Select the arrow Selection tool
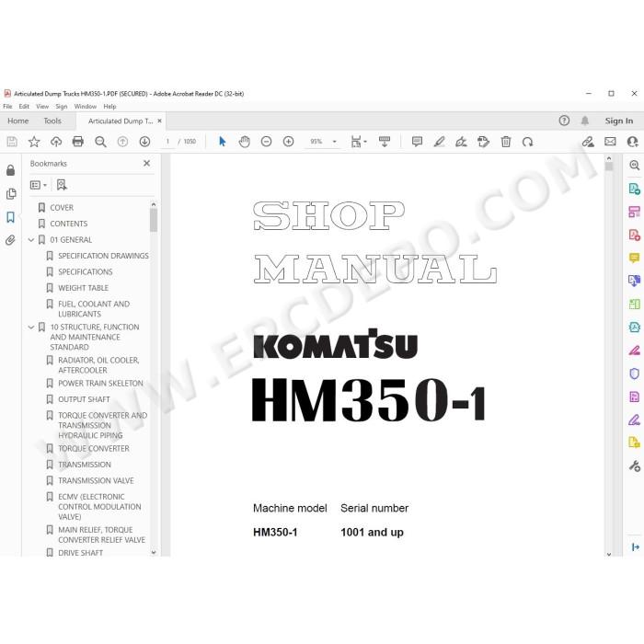The height and width of the screenshot is (644, 644). pyautogui.click(x=223, y=142)
